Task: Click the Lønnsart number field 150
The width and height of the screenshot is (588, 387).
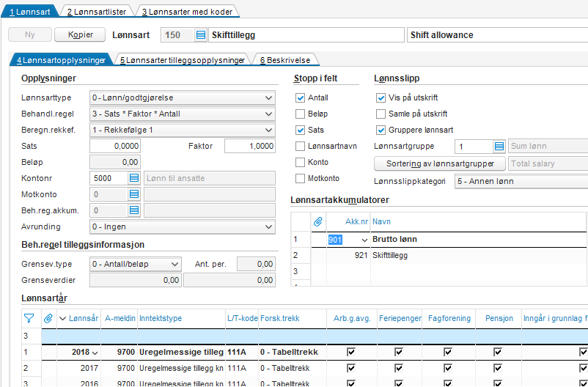Action: click(177, 35)
